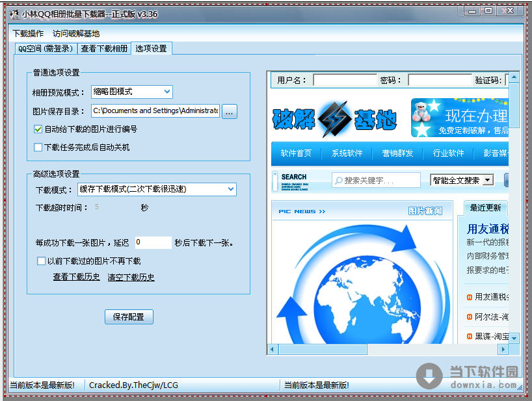Screen dimensions: 532x401
Task: Click the search magnifier icon
Action: [x=338, y=181]
